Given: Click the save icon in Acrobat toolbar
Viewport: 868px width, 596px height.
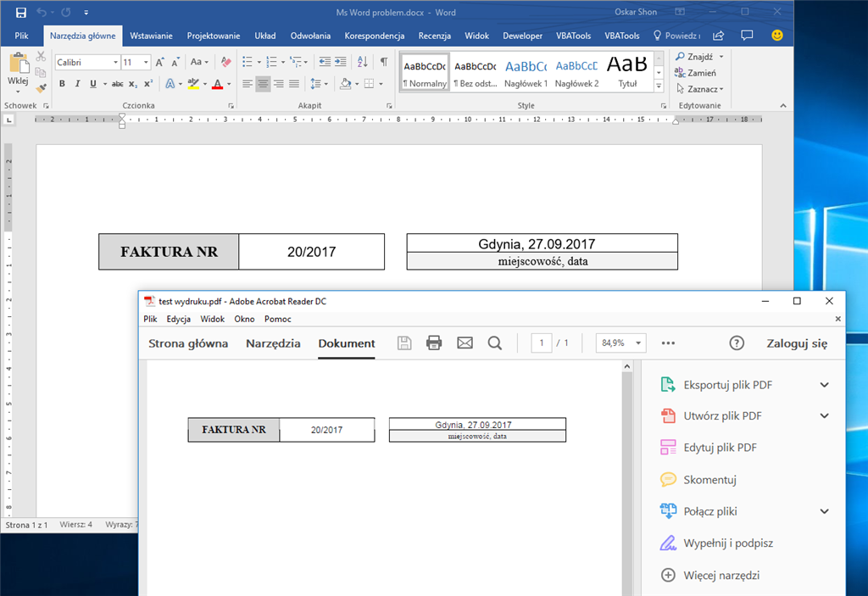Looking at the screenshot, I should coord(404,343).
